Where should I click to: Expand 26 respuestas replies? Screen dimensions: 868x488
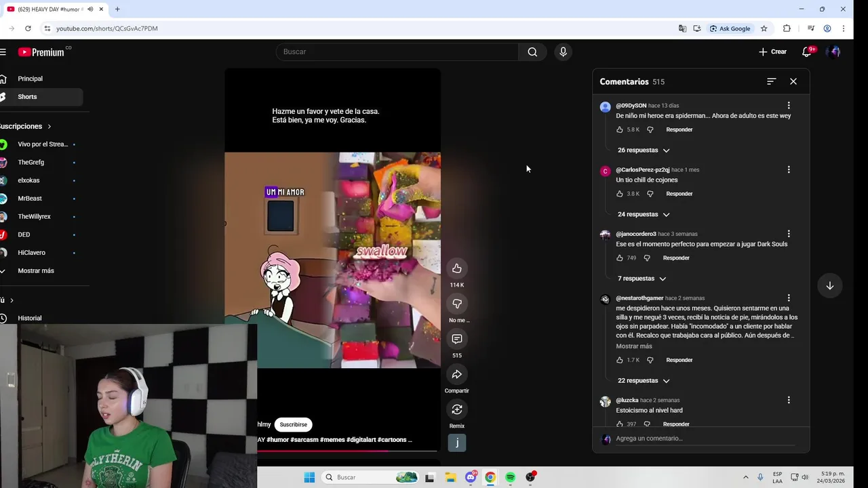(x=644, y=150)
